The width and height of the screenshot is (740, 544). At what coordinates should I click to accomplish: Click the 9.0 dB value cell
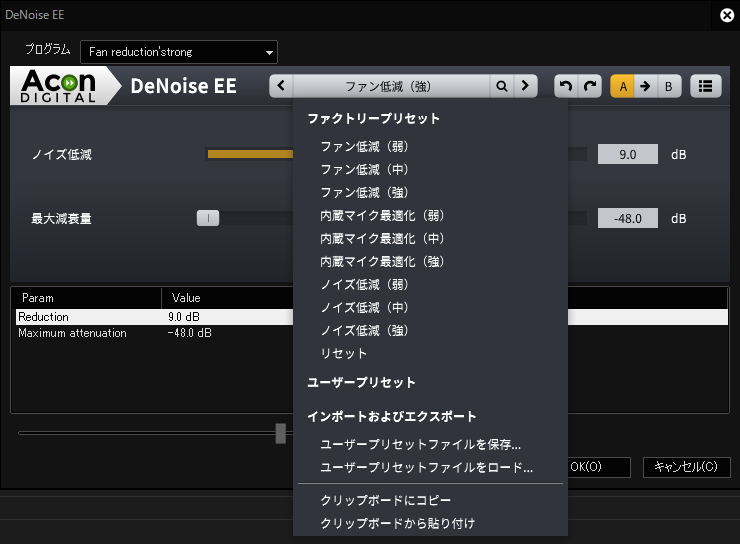(184, 317)
